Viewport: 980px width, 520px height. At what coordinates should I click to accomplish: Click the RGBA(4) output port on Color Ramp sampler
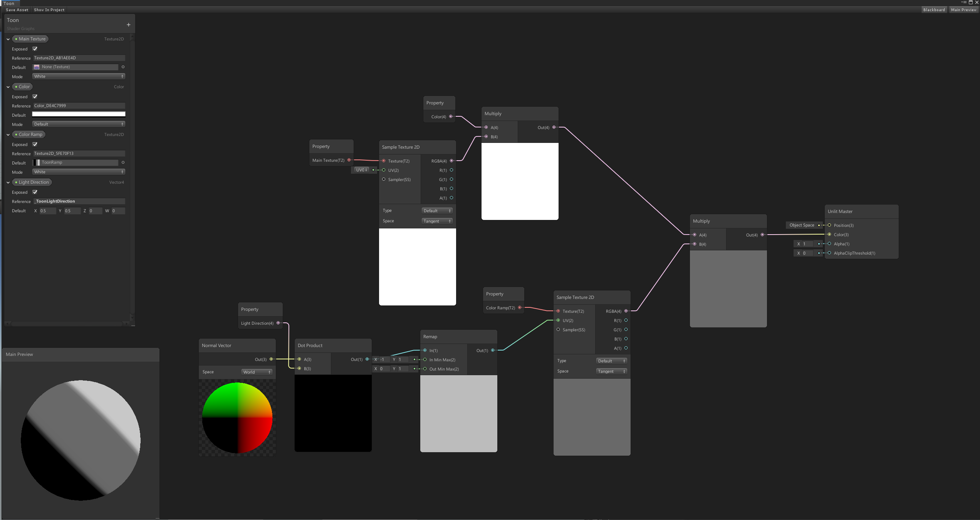(x=626, y=311)
